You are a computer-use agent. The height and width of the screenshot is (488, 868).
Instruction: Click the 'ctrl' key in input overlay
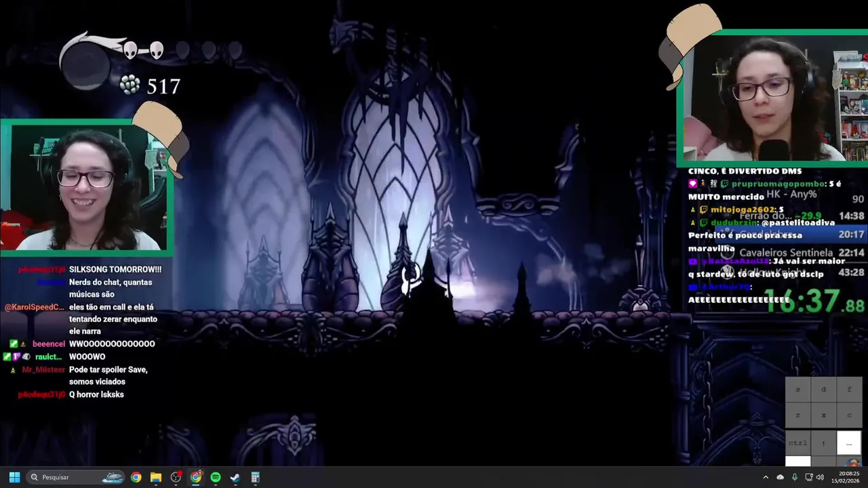coord(797,443)
